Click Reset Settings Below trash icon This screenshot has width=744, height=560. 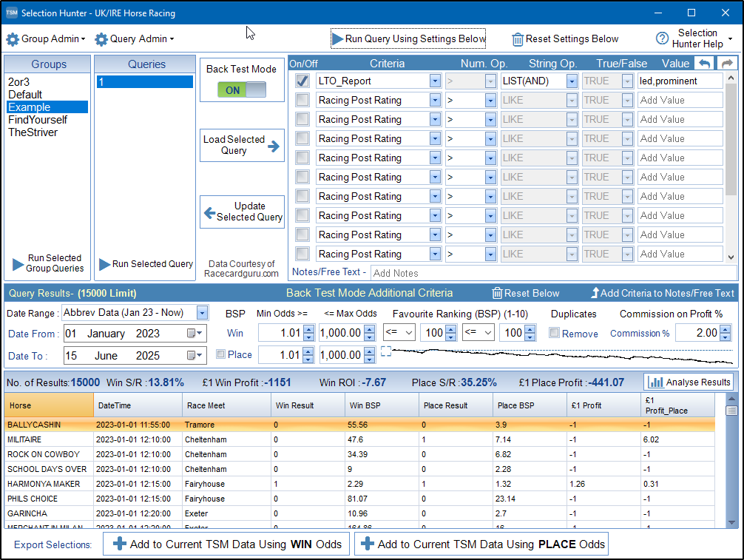click(518, 39)
